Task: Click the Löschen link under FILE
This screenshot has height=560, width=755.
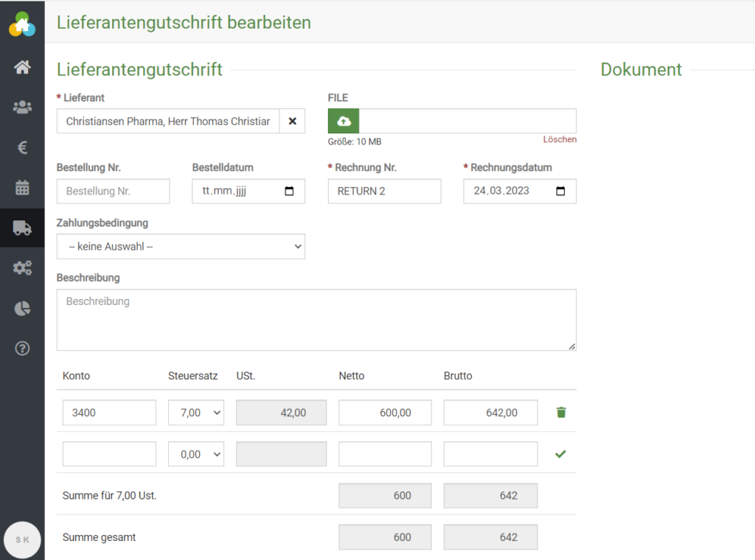Action: click(560, 140)
